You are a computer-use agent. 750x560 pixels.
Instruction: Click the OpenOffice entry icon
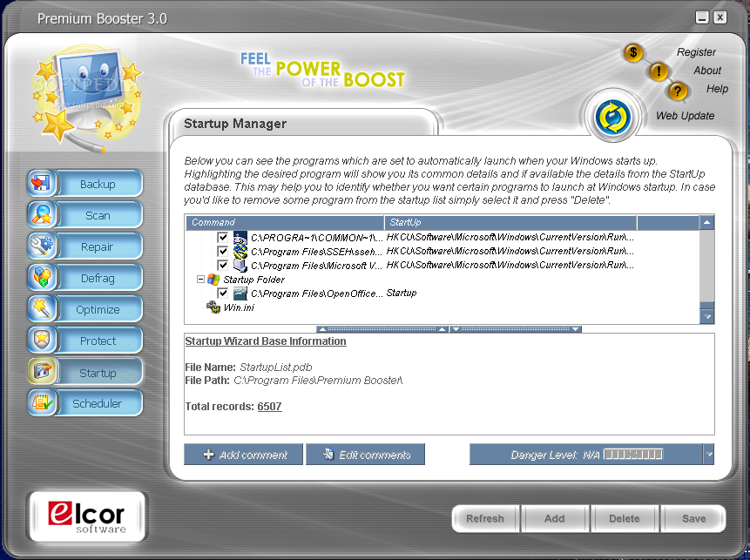pyautogui.click(x=240, y=293)
